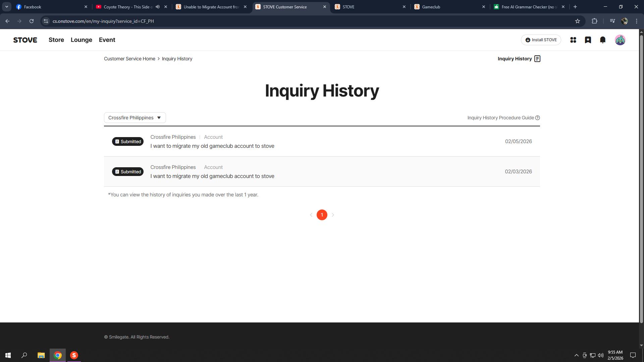Bookmark this page with Chrome star icon
This screenshot has height=362, width=644.
coord(577,21)
